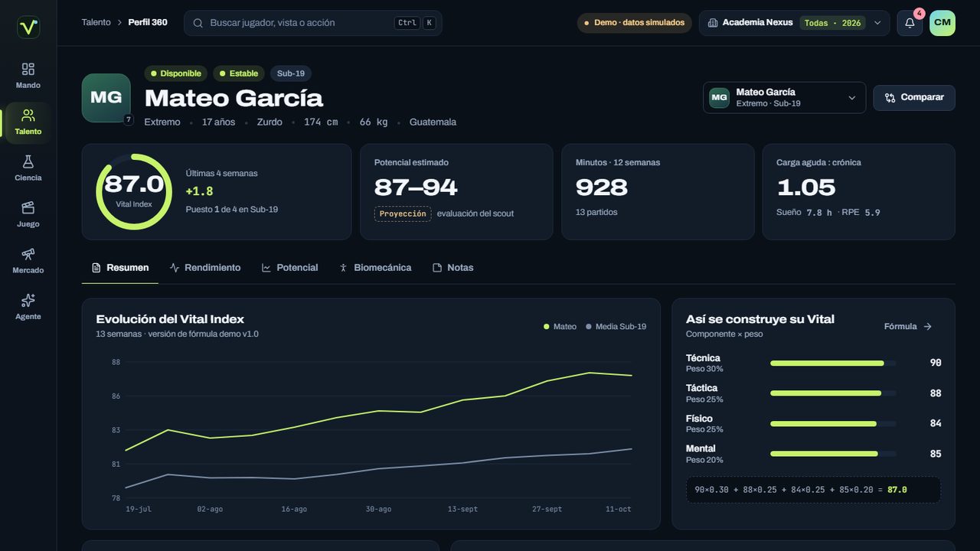Switch to the Resumen tab
Viewport: 980px width, 551px height.
120,268
